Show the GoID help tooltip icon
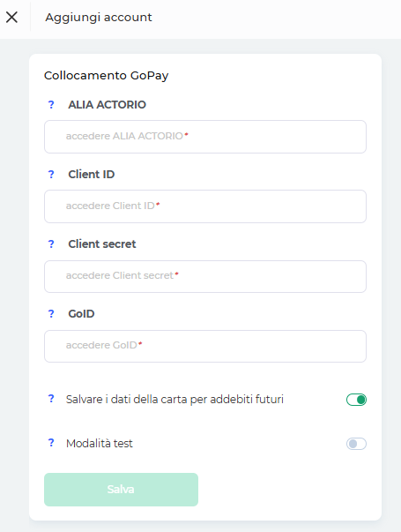Viewport: 401px width, 532px height. click(x=51, y=314)
